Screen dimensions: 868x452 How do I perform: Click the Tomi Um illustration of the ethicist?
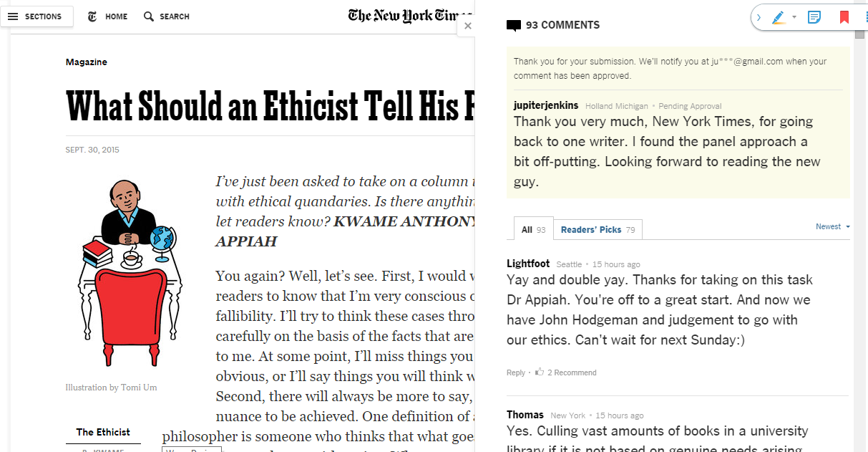tap(127, 274)
